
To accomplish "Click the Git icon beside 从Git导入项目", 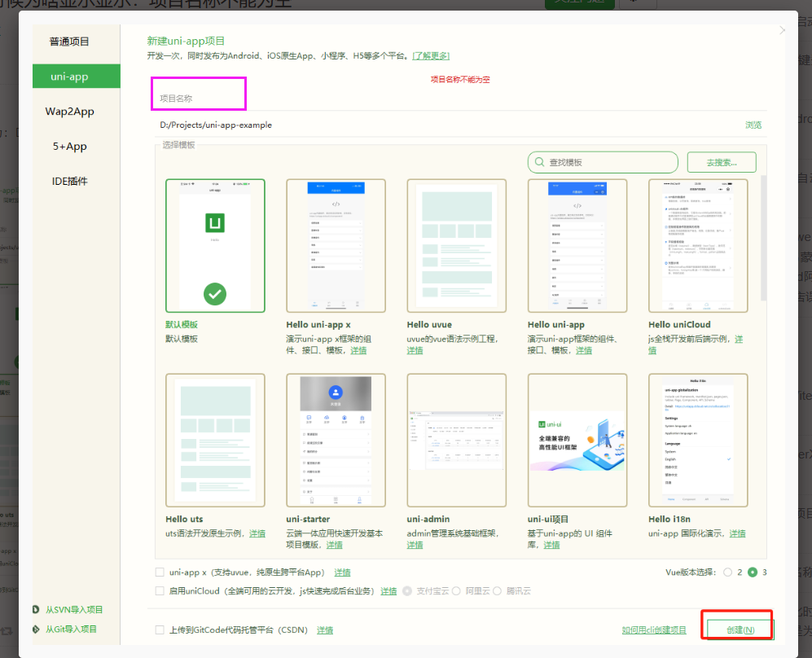I will pyautogui.click(x=36, y=629).
